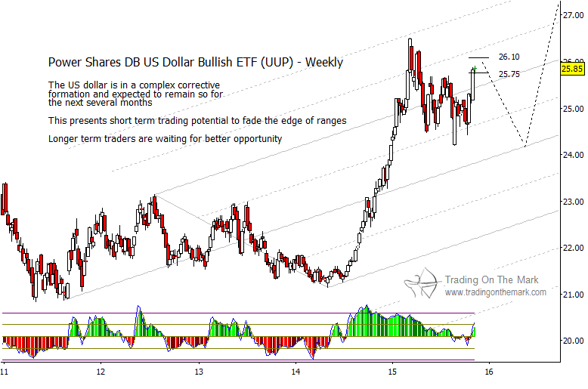Click the chart title 'Power Shares DB US Dollar Bullish ETF (UUP) - Weekly'

[196, 62]
